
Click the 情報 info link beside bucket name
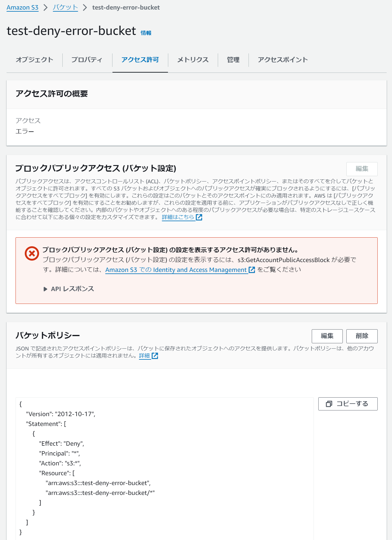[x=146, y=33]
